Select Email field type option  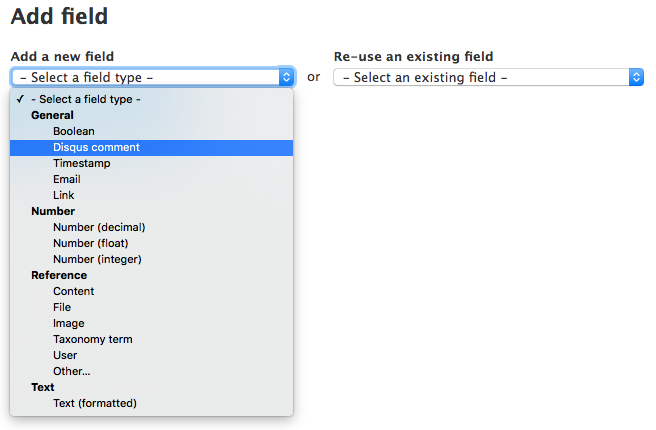[151, 179]
